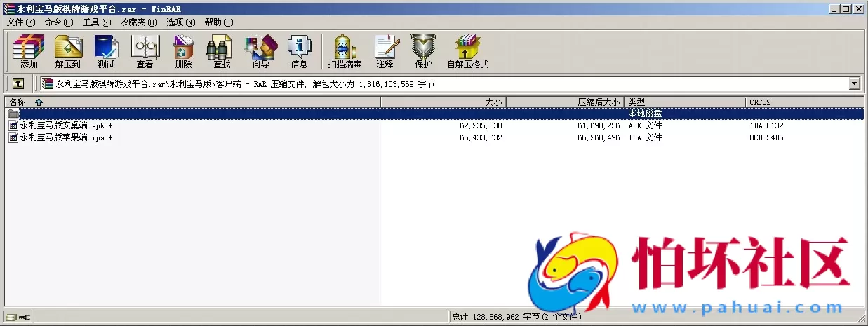The width and height of the screenshot is (868, 326).
Task: Select file 永利宝马版安卓端.apk
Action: [62, 125]
